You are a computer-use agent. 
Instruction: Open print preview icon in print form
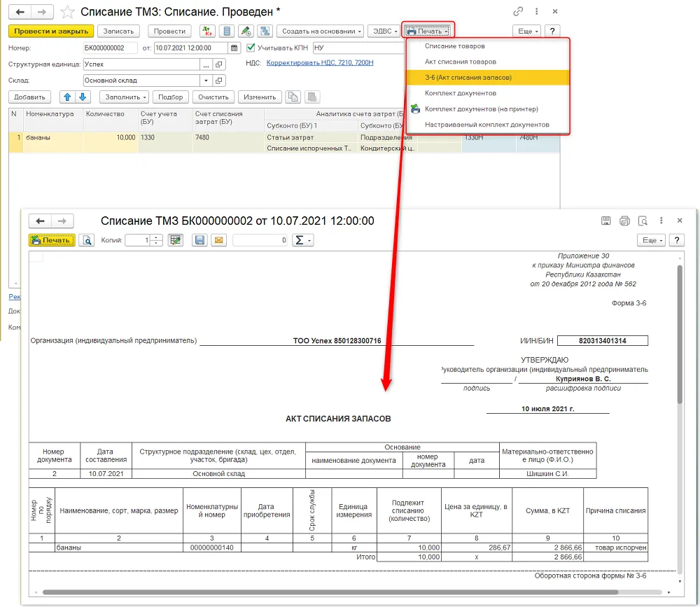pos(87,240)
